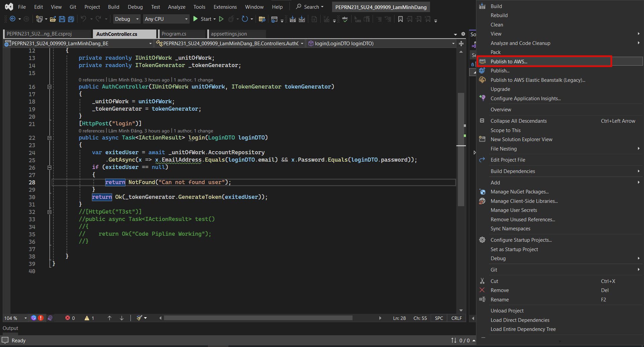Click the Undo arrow icon
The image size is (644, 347).
point(84,19)
